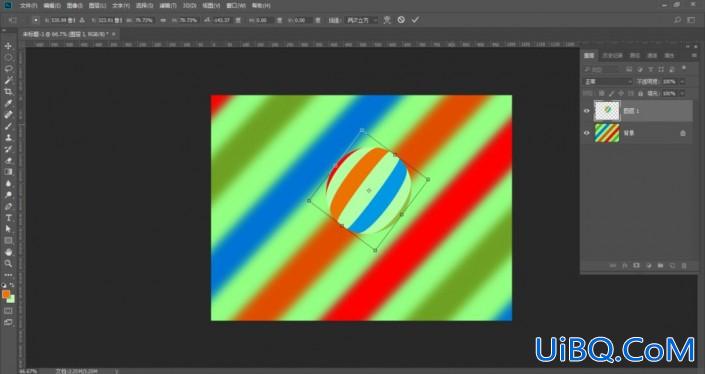
Task: Select the Zoom magnifier tool
Action: click(8, 263)
